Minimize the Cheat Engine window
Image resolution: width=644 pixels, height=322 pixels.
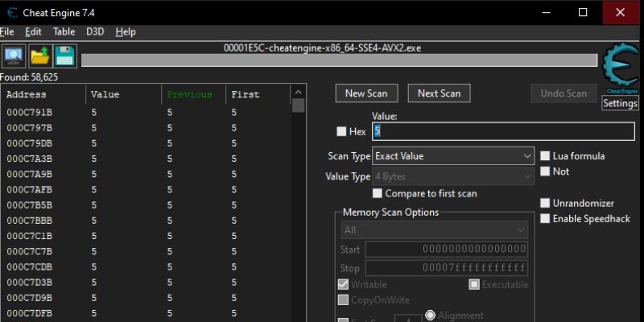tap(547, 13)
